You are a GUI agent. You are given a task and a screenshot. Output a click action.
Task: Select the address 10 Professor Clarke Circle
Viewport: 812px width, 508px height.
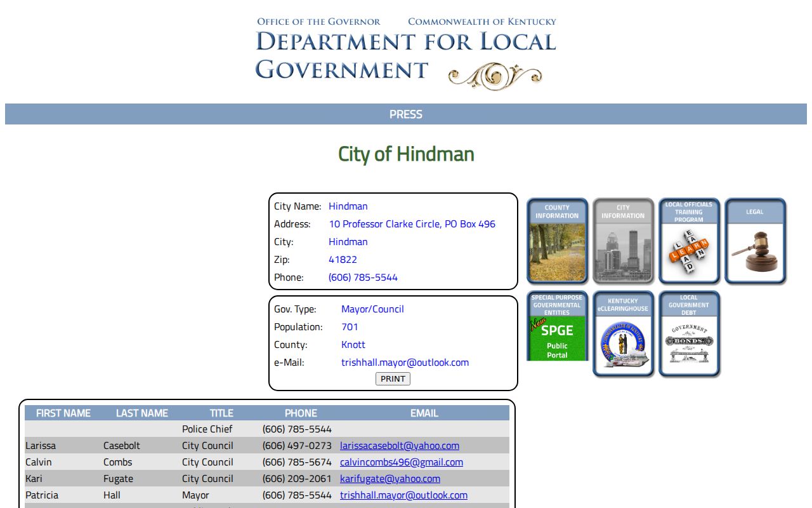click(412, 224)
